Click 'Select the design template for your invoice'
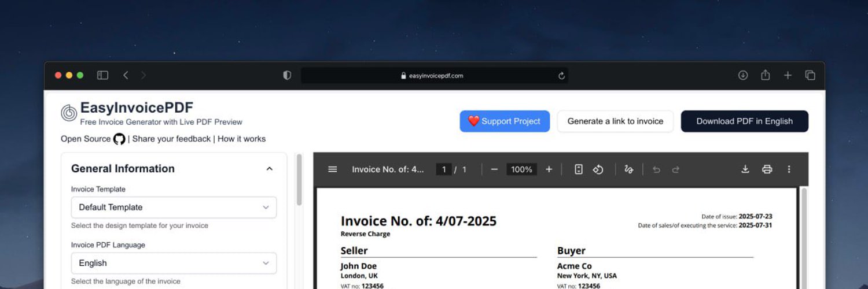The width and height of the screenshot is (868, 289). click(139, 226)
